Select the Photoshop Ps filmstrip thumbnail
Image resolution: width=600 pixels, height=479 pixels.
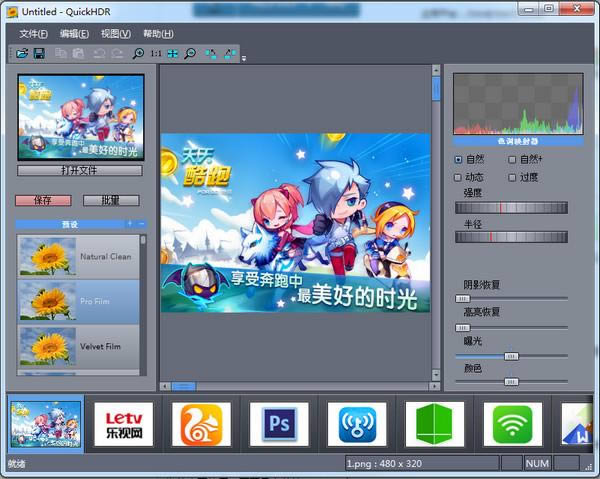point(279,424)
